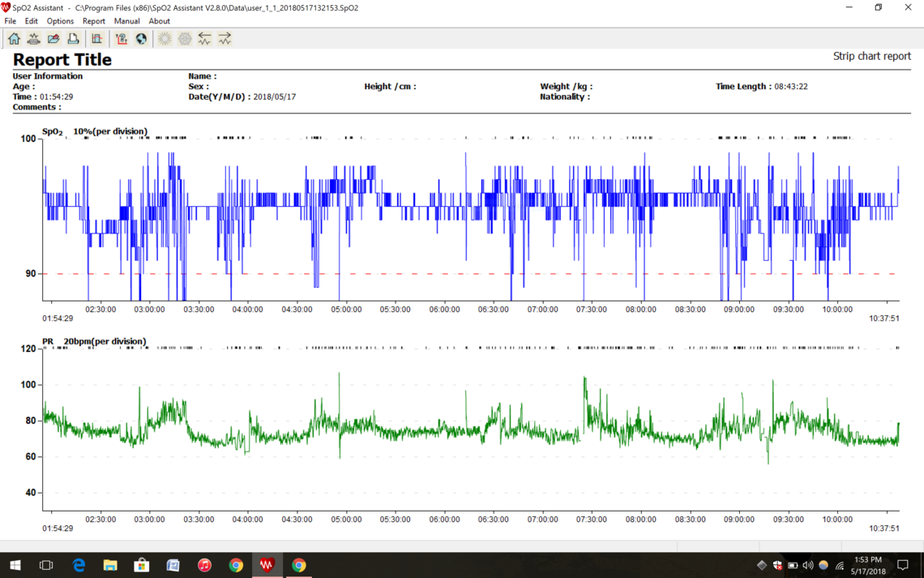
Task: Click the device connection icon in the toolbar
Action: coord(34,39)
